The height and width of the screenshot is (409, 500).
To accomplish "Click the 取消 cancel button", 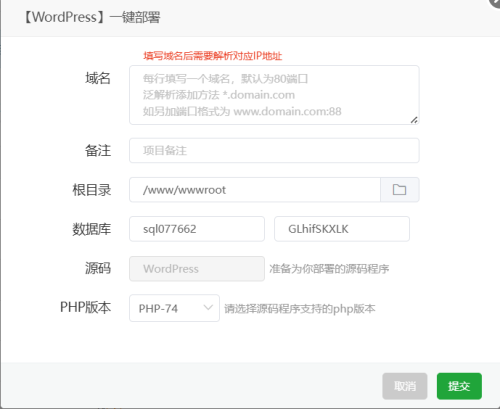I will pos(405,386).
